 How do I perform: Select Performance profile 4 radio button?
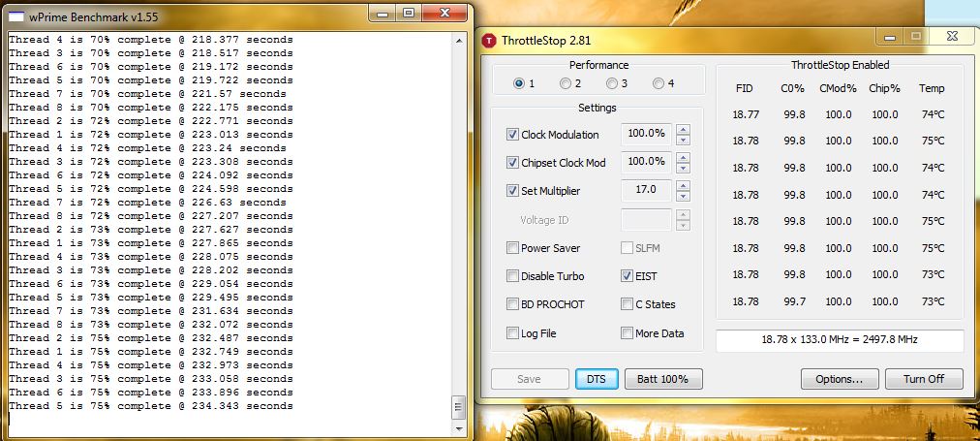(658, 83)
